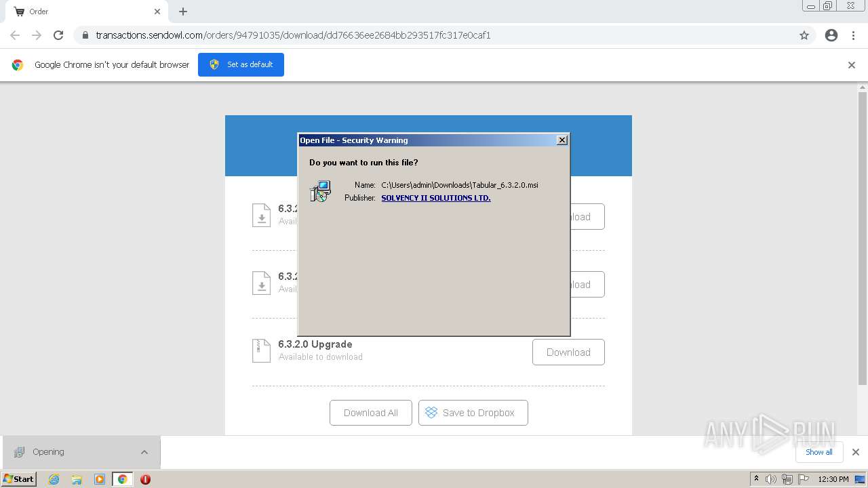
Task: Click the Chrome taskbar button
Action: [122, 479]
